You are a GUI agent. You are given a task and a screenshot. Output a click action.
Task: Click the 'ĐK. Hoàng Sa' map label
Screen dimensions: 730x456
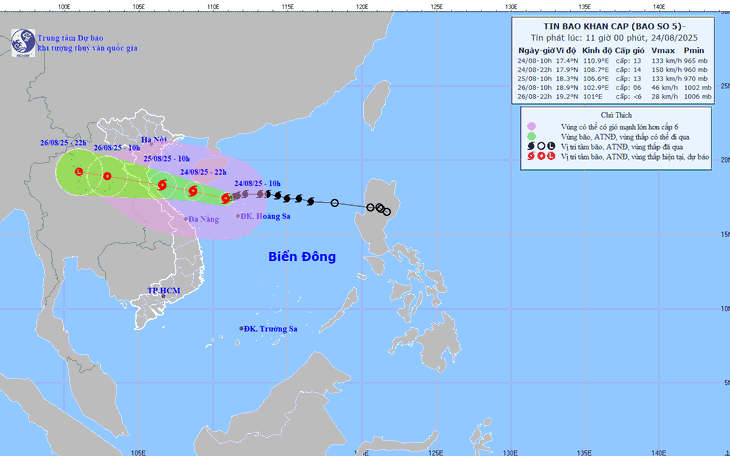pyautogui.click(x=265, y=216)
